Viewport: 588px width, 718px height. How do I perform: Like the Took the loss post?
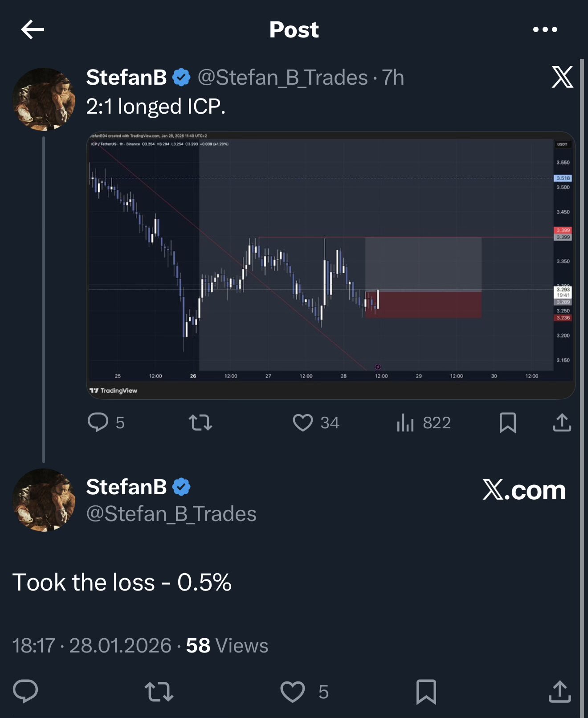(x=293, y=691)
